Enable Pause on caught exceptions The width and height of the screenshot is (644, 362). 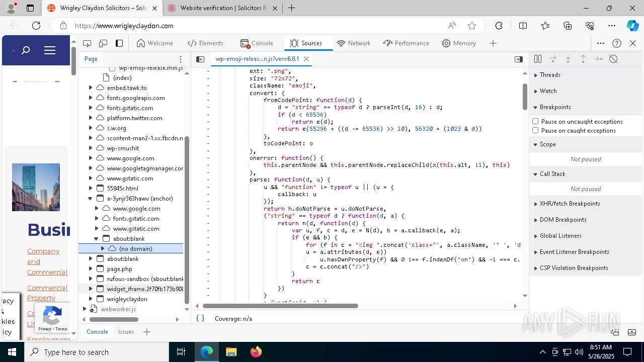click(x=535, y=130)
